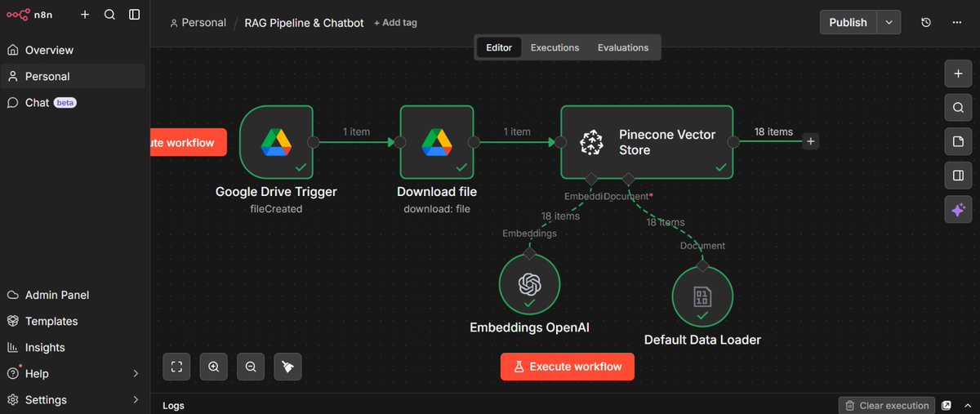Click the plus connector after Pinecone output

(810, 141)
